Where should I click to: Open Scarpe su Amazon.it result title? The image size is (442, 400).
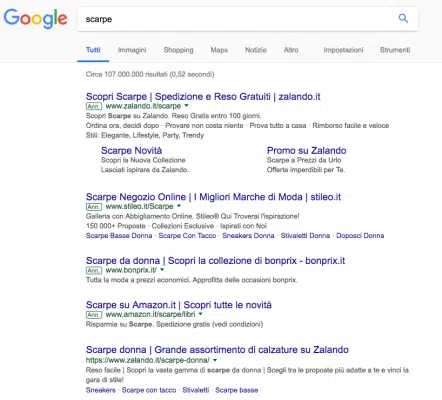[x=179, y=305]
